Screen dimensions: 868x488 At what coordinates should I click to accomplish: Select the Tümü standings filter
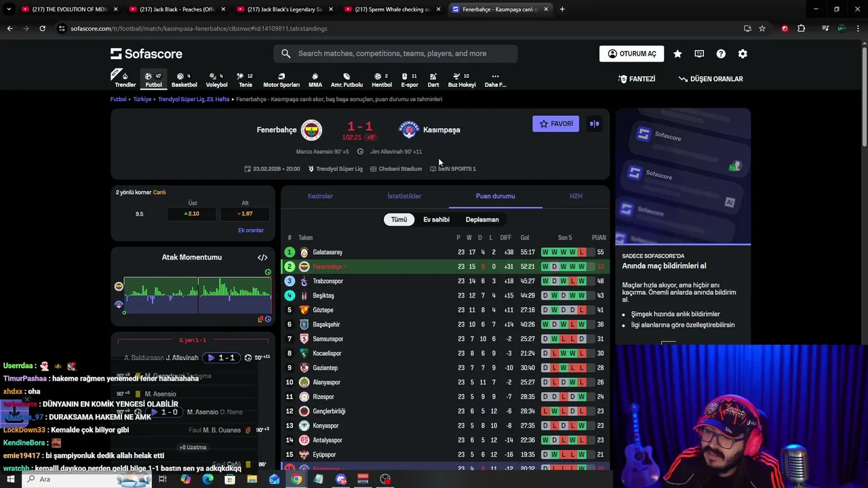[399, 220]
